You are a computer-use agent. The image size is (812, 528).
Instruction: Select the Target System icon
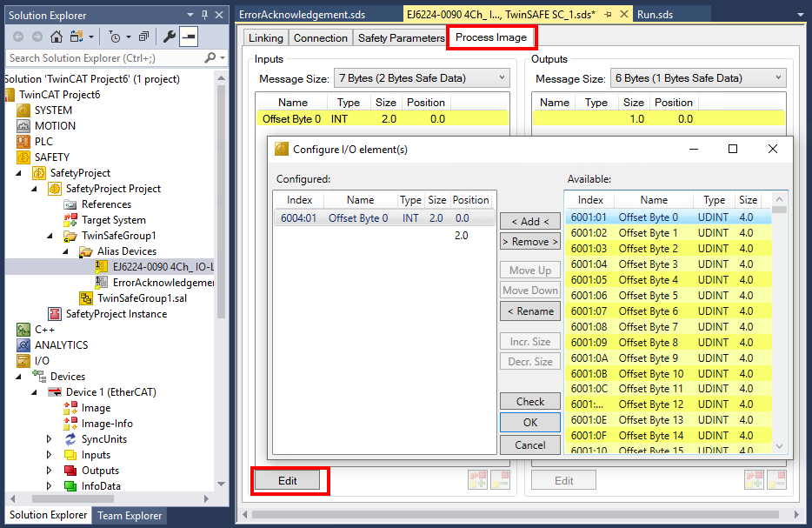pos(70,220)
